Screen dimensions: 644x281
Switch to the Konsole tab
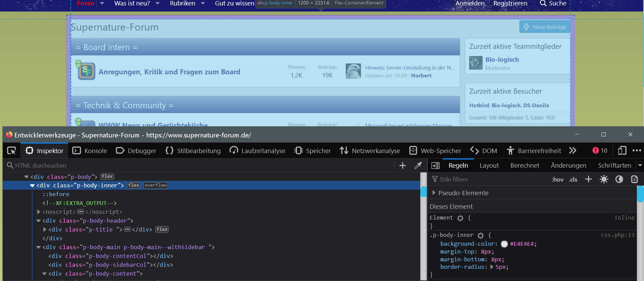tap(90, 151)
